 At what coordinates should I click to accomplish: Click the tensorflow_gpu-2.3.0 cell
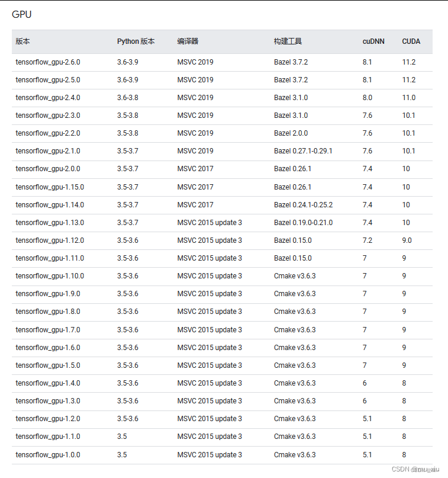(48, 116)
